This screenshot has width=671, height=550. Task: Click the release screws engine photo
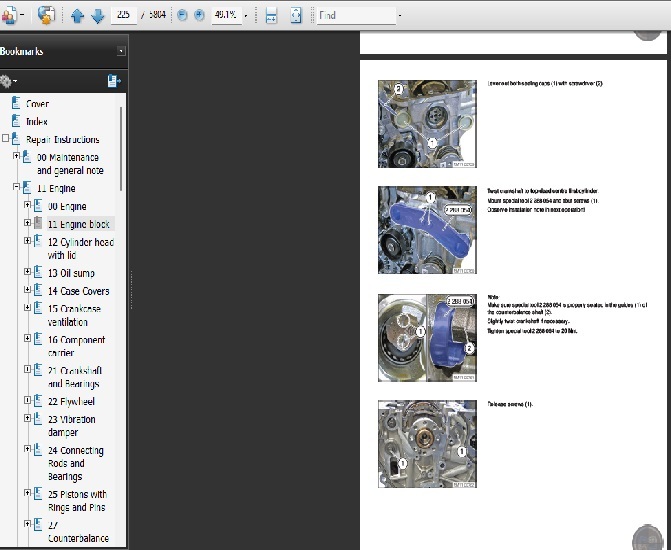(x=427, y=444)
